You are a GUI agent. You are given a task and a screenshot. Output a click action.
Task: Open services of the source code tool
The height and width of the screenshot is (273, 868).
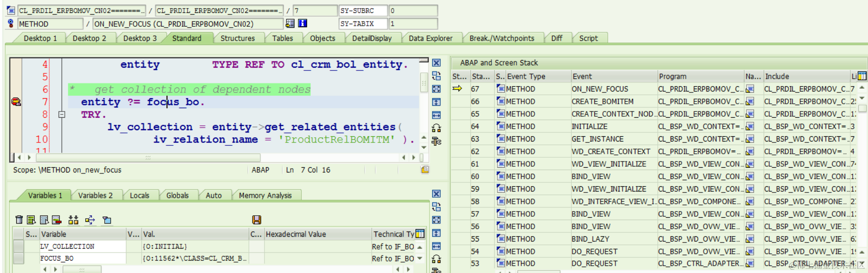tap(436, 141)
